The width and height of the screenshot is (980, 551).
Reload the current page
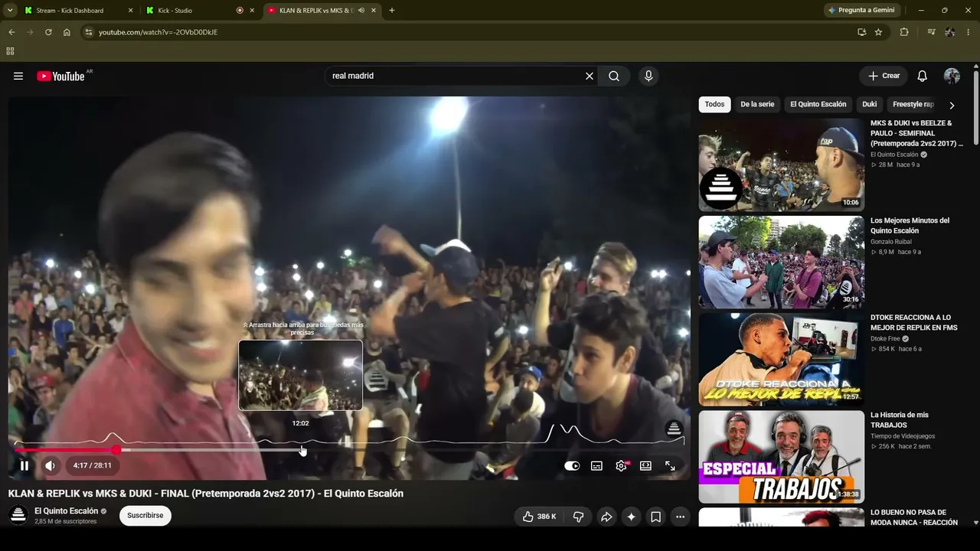click(48, 32)
